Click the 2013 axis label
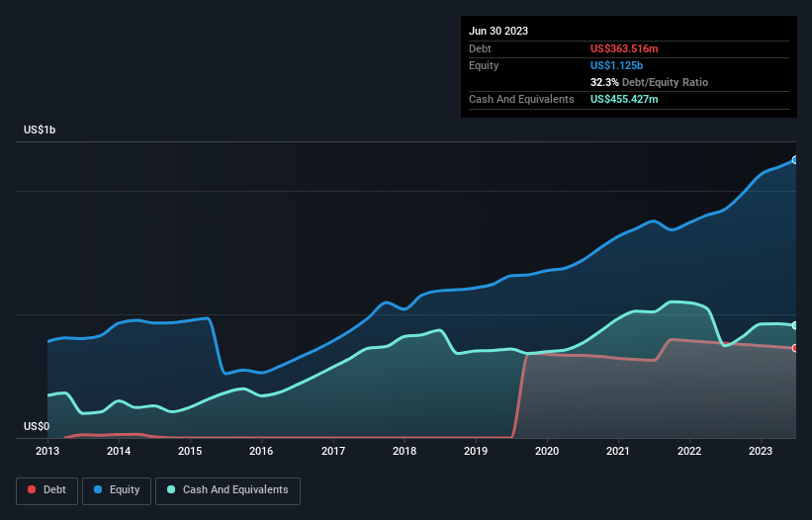 coord(47,451)
